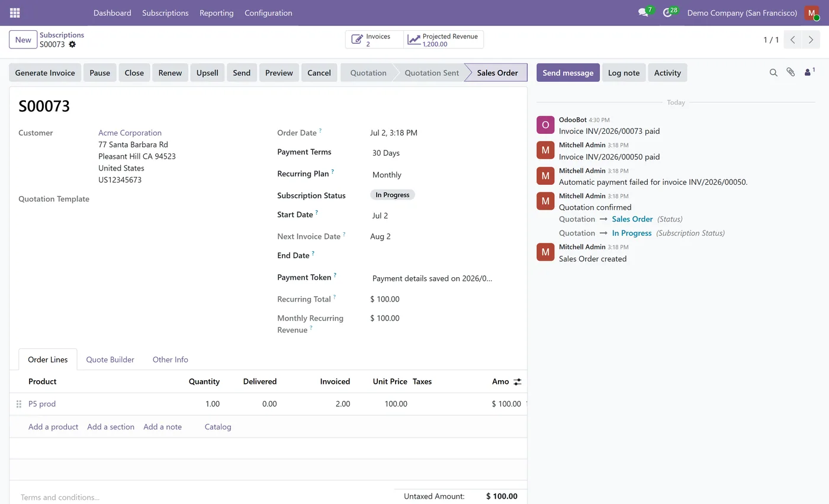Screen dimensions: 829x504
Task: Open the conversations chat bubble icon
Action: (643, 12)
